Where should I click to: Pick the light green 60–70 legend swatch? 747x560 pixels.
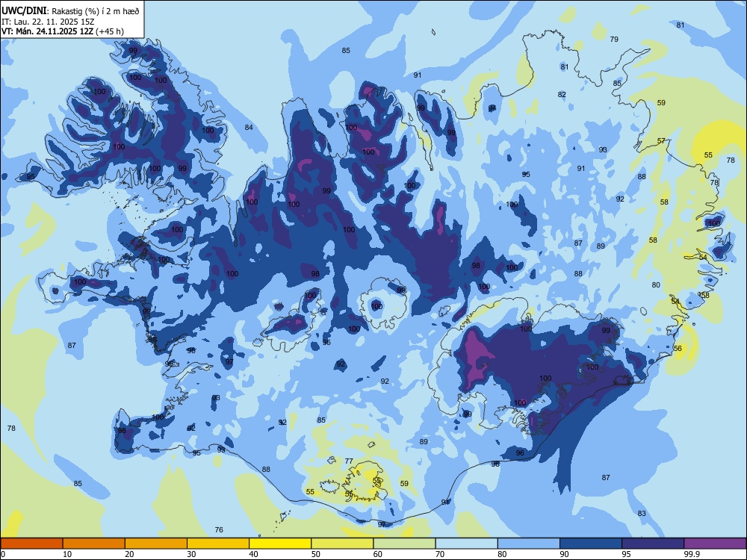404,544
